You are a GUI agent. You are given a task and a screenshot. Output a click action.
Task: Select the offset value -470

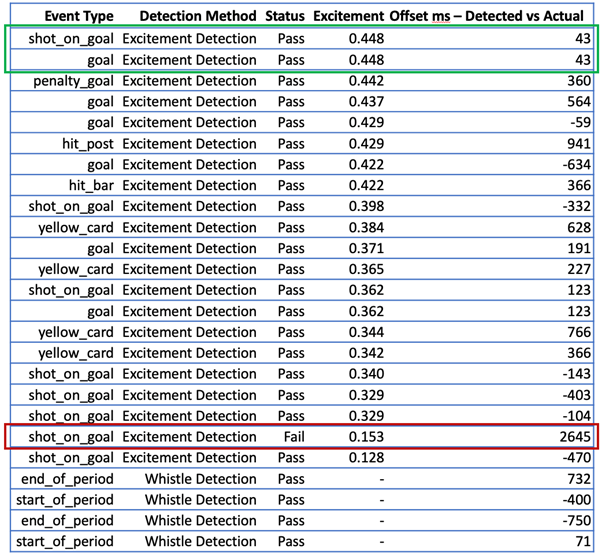[x=577, y=458]
